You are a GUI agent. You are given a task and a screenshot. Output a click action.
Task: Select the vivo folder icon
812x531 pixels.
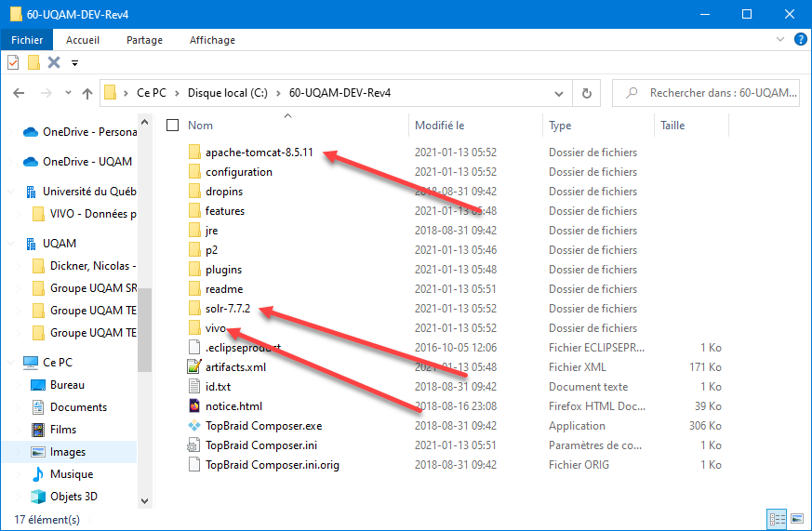(x=194, y=328)
